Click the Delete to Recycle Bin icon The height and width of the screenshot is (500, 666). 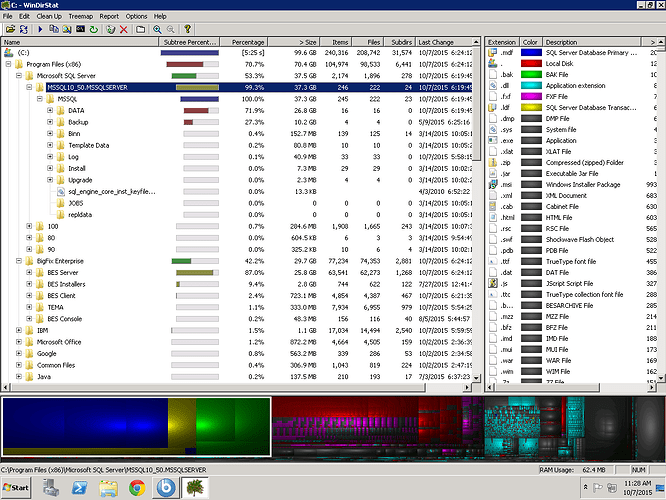110,29
